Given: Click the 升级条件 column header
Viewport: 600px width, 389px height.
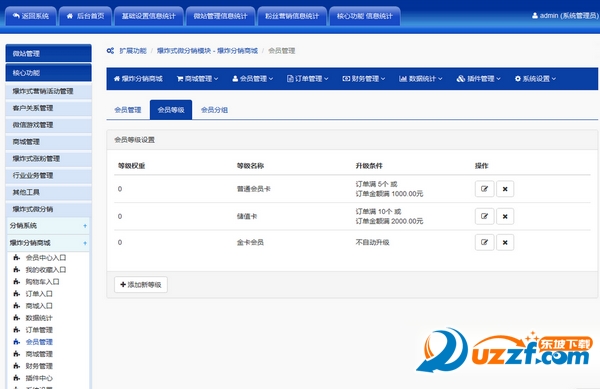Looking at the screenshot, I should 369,166.
